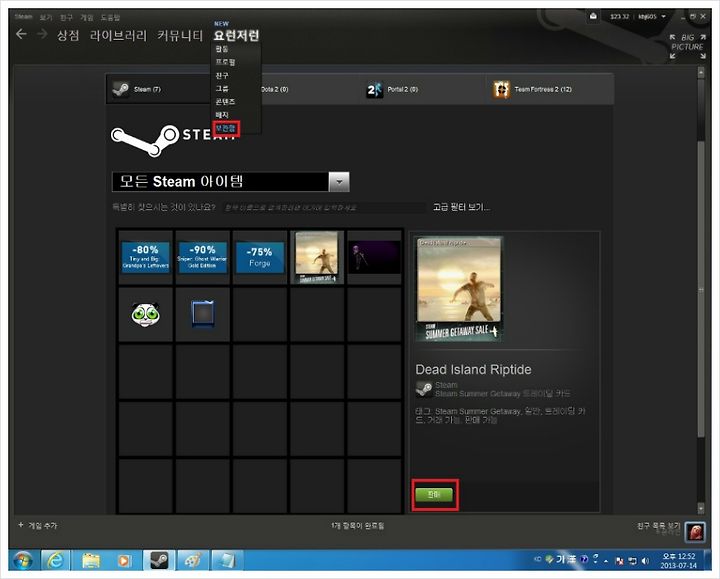The height and width of the screenshot is (579, 720).
Task: Click the scrollbar down arrow
Action: click(x=701, y=508)
